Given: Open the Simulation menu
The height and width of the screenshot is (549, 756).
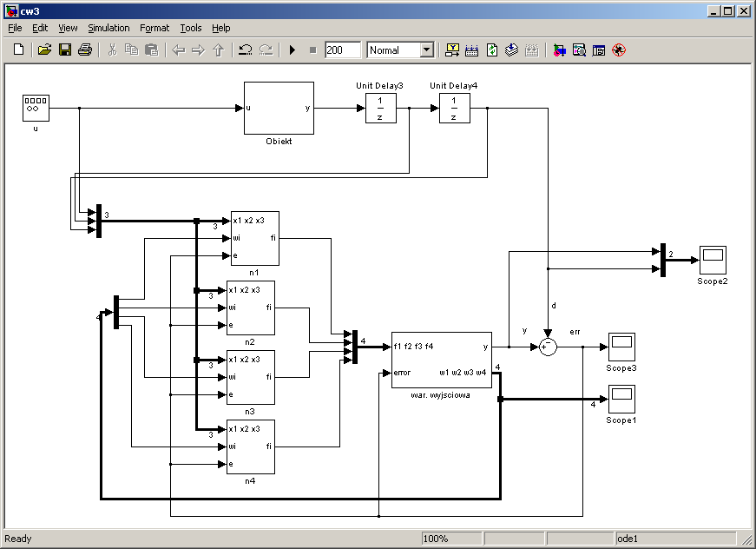Looking at the screenshot, I should 108,28.
